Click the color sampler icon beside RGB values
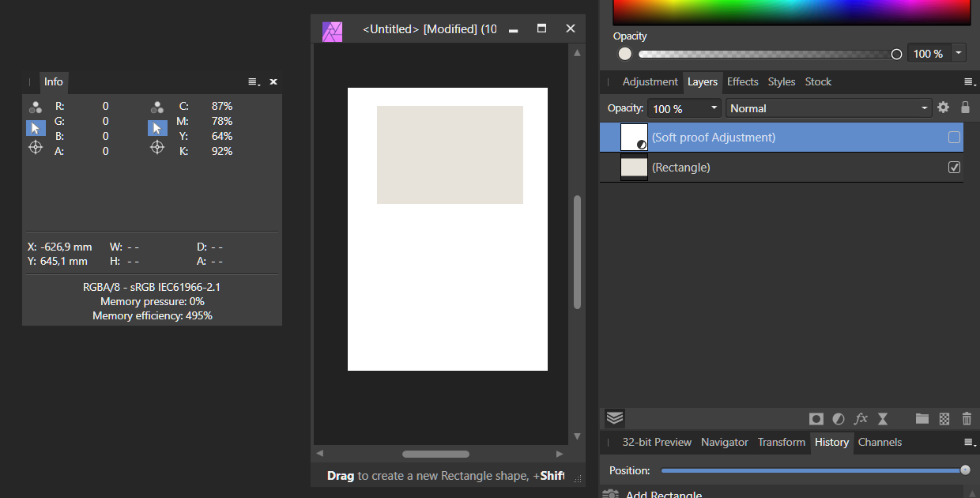 [x=35, y=105]
